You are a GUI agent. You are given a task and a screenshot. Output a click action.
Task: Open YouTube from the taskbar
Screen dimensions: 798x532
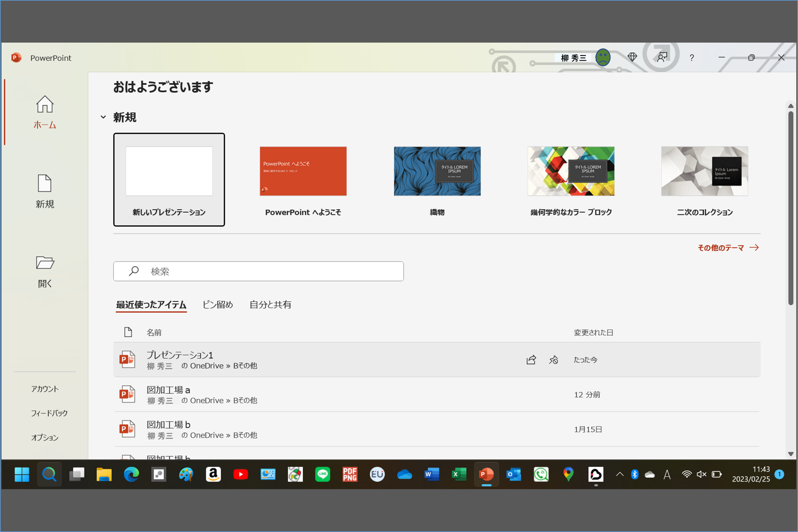point(241,474)
